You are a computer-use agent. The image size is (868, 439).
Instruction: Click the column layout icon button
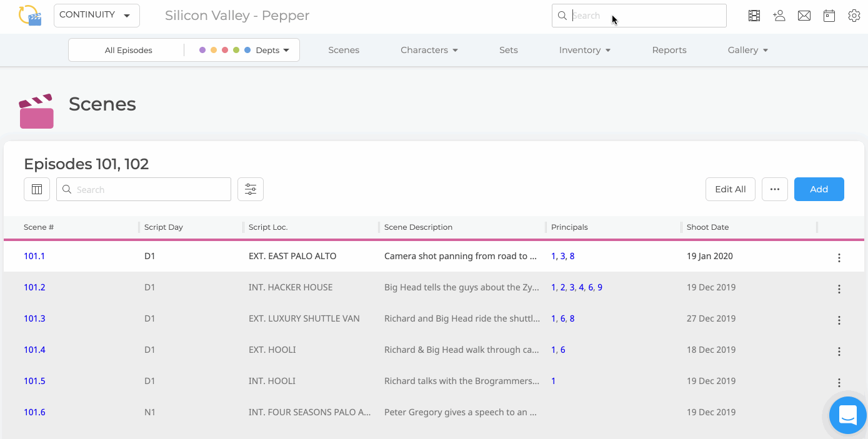(x=37, y=189)
